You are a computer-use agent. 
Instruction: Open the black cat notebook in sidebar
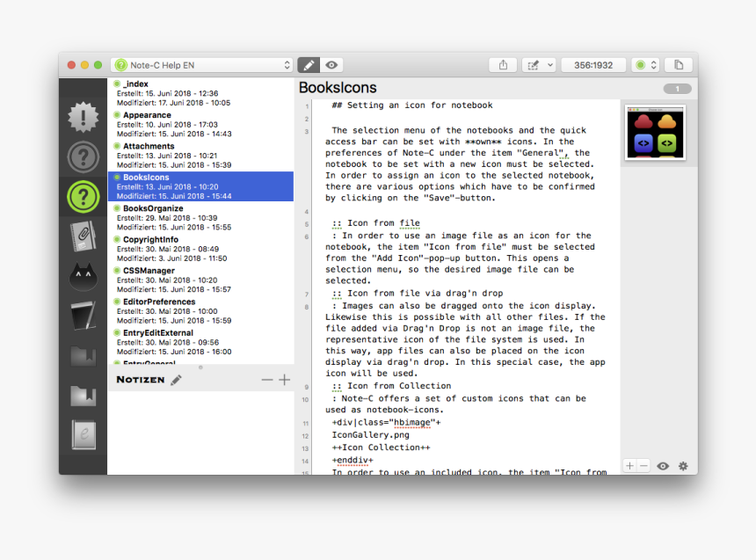(x=83, y=276)
